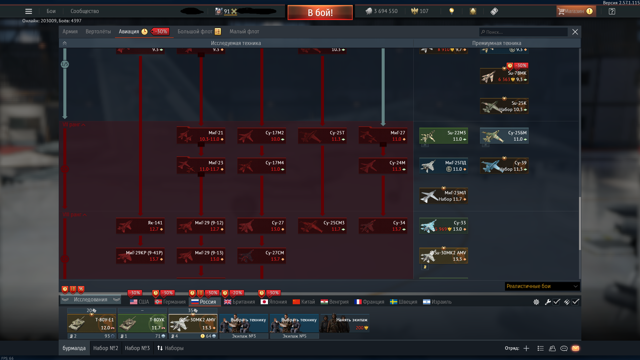Click the gear icon on nations row

tap(536, 302)
